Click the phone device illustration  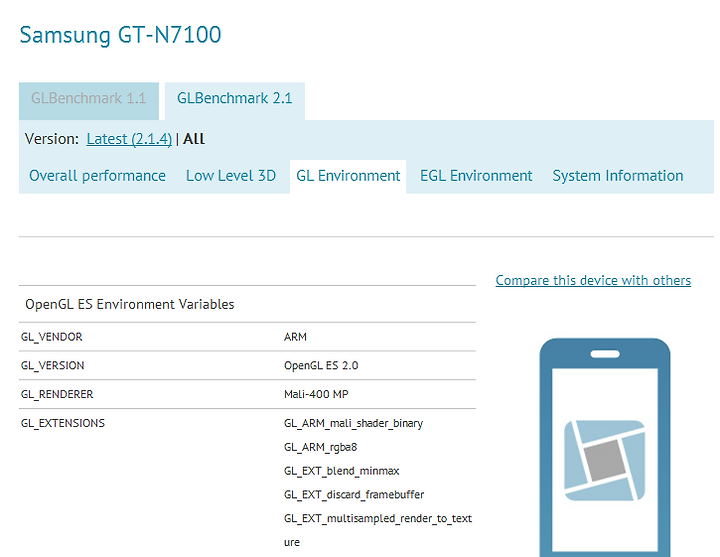point(605,447)
